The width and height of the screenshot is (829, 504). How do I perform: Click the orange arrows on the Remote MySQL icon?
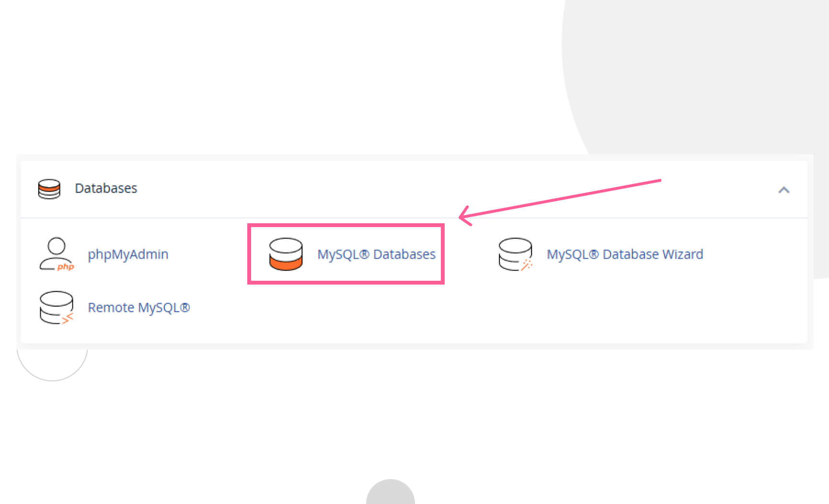coord(68,318)
